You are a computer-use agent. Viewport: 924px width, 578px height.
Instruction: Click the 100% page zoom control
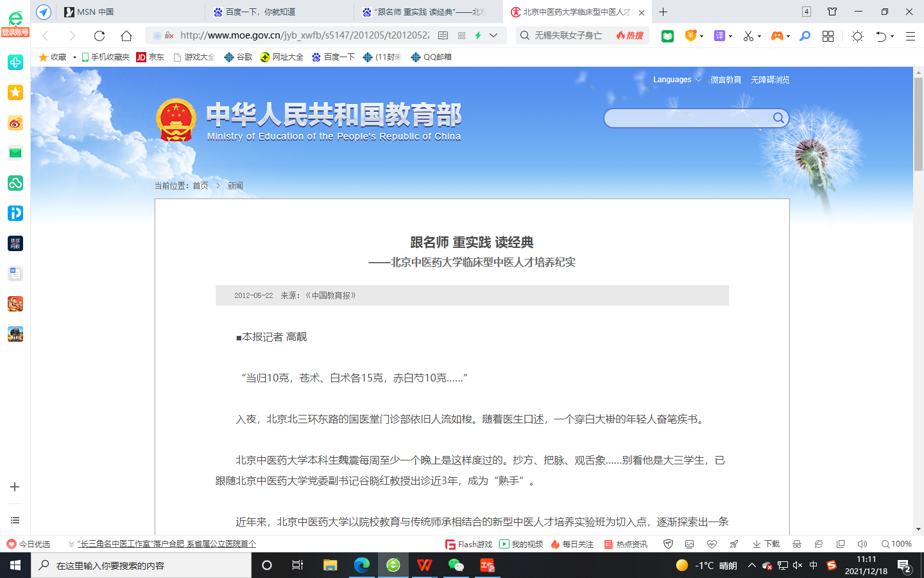[897, 544]
